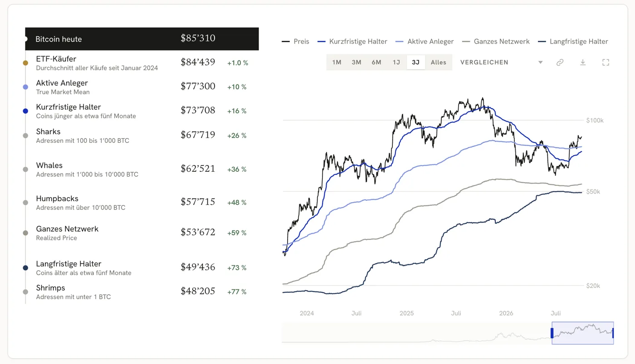Click the $67'719 Sharks price

pyautogui.click(x=198, y=135)
